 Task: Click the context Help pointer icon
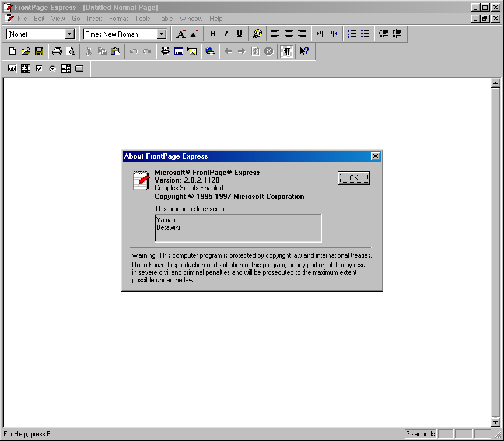304,51
